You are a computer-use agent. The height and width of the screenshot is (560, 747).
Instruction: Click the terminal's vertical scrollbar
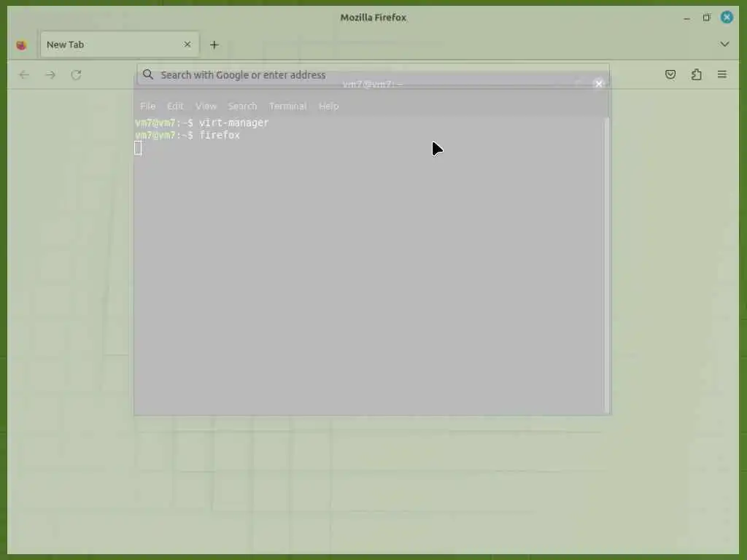pos(606,265)
